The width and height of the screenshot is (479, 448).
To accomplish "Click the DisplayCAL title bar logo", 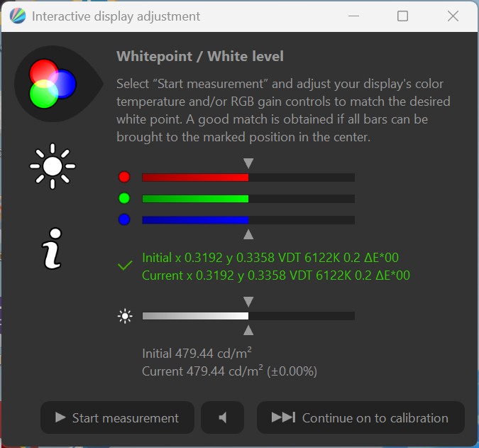I will click(18, 16).
